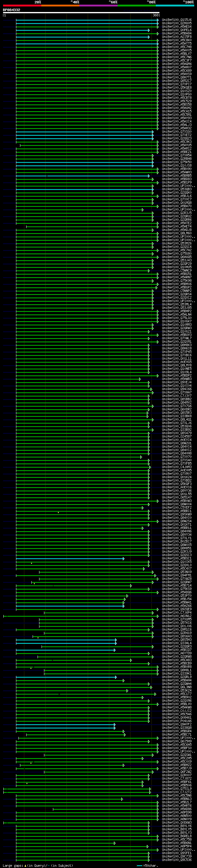Screen dimensions: 197x868
Task: Open hit UniRef100_Q7XV70
Action: click(177, 457)
